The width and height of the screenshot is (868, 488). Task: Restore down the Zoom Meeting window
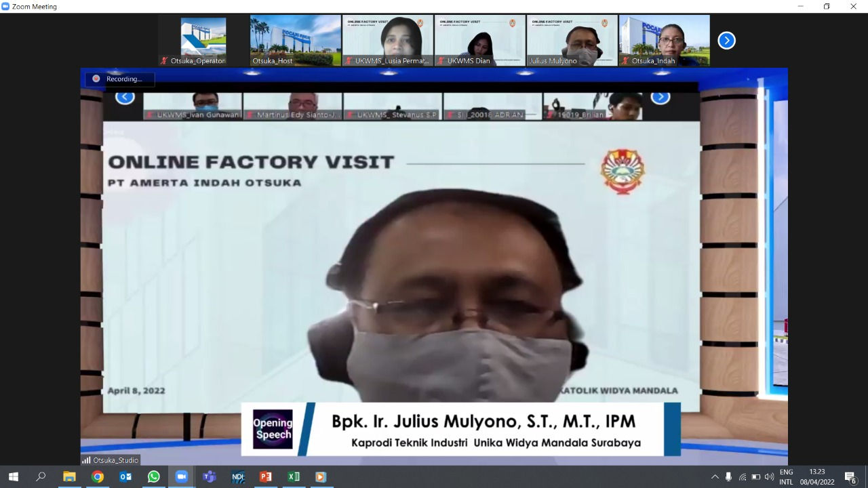coord(827,7)
